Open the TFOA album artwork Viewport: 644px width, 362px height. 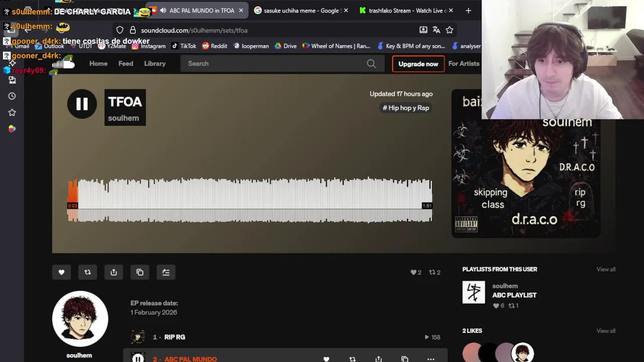526,163
